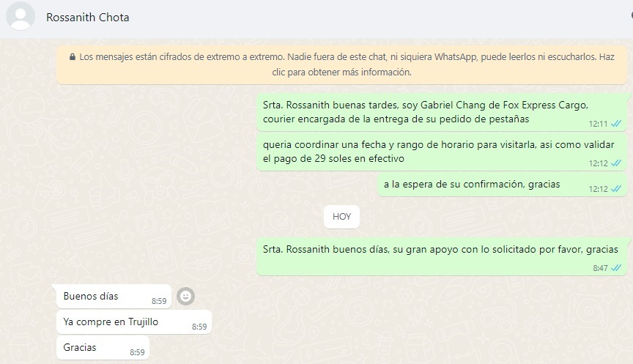
Task: Click the message about pago de 29 soles
Action: pos(442,152)
